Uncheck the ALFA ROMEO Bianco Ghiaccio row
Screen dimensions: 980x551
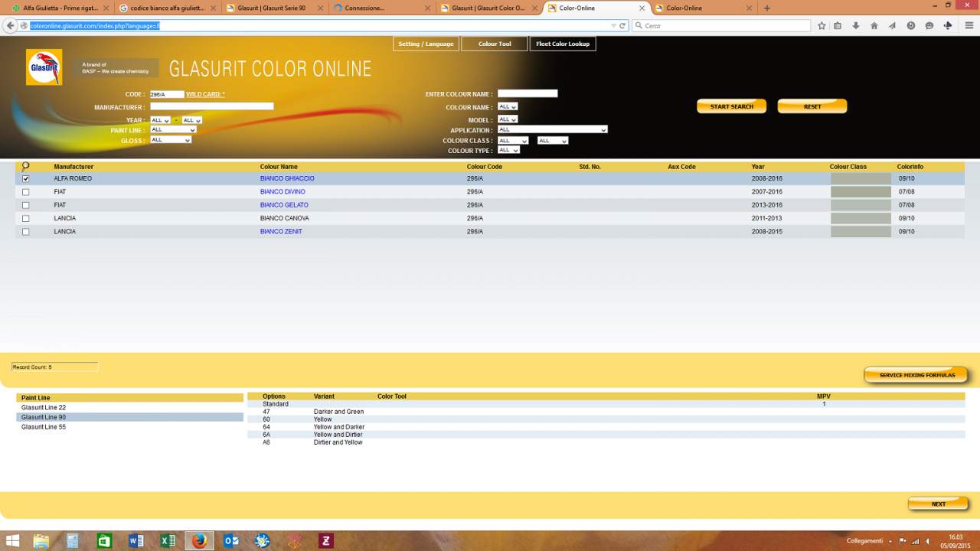click(x=25, y=179)
